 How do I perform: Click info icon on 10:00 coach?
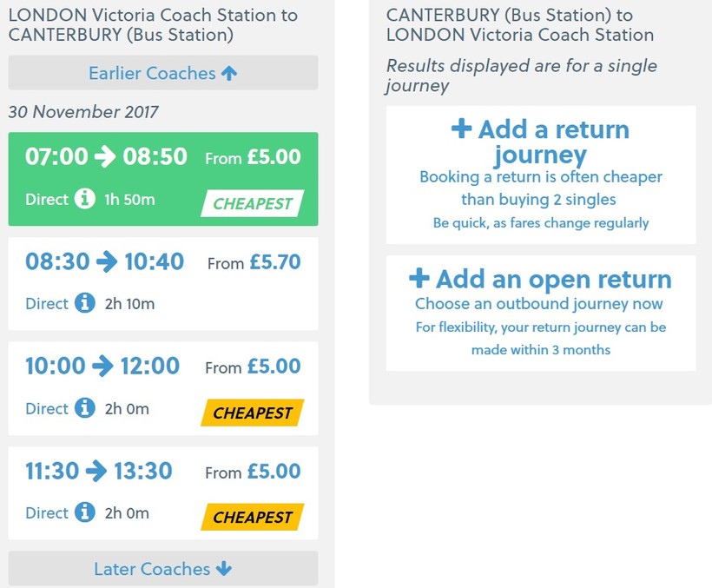(84, 408)
